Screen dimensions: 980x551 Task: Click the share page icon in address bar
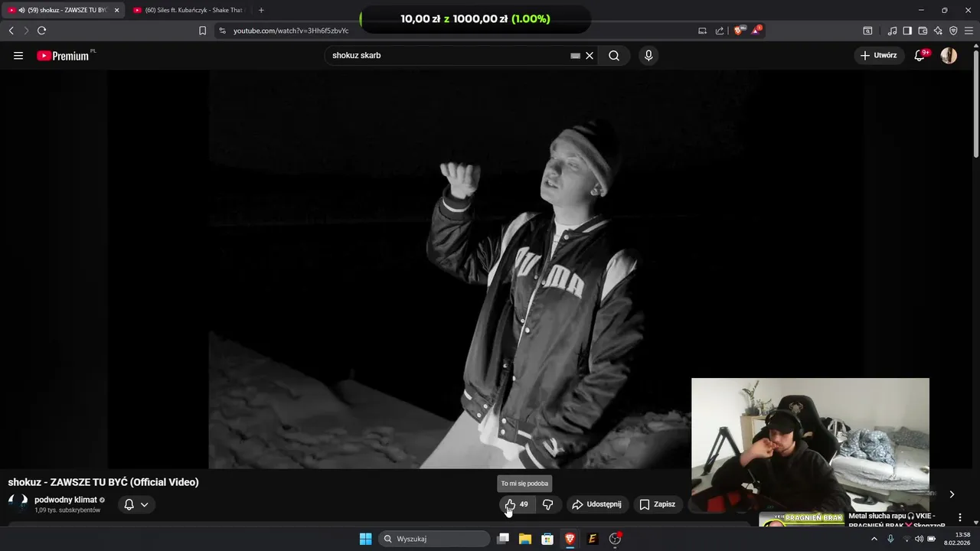click(x=720, y=31)
